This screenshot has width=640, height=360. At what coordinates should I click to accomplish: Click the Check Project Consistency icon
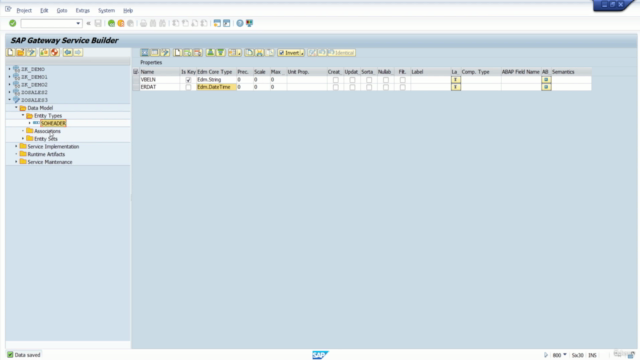(44, 52)
